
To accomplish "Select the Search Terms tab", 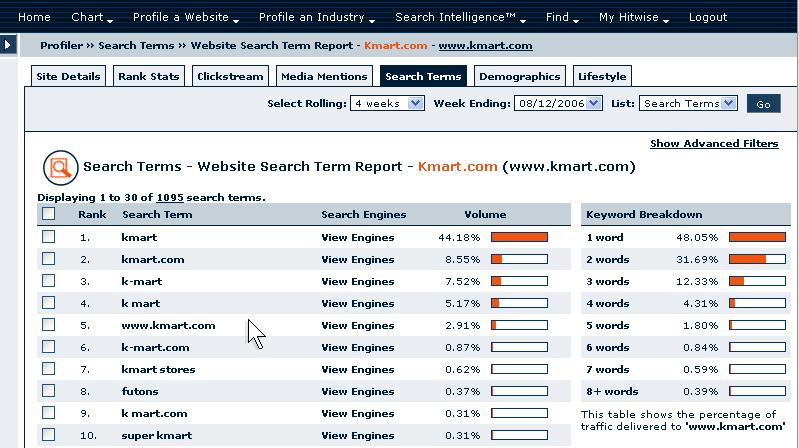I will [x=423, y=76].
